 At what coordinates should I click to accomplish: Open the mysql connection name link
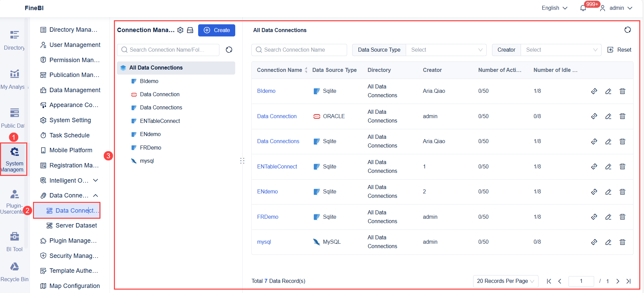264,242
